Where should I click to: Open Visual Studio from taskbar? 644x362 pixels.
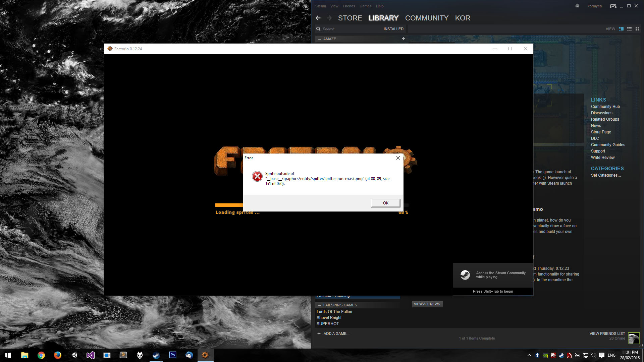coord(90,355)
